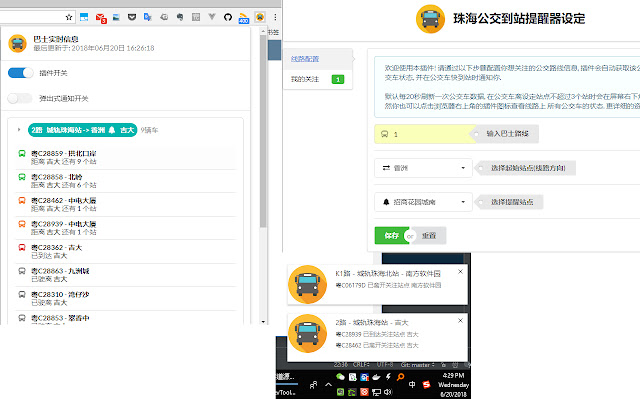Click the 中 IME language indicator

pyautogui.click(x=412, y=384)
